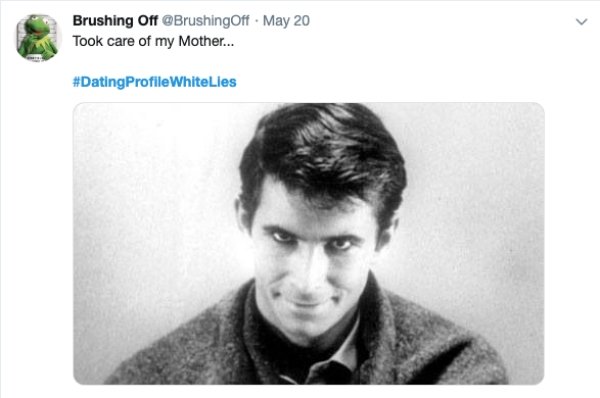600x398 pixels.
Task: Click the gray @BrushingOff username
Action: tap(205, 21)
